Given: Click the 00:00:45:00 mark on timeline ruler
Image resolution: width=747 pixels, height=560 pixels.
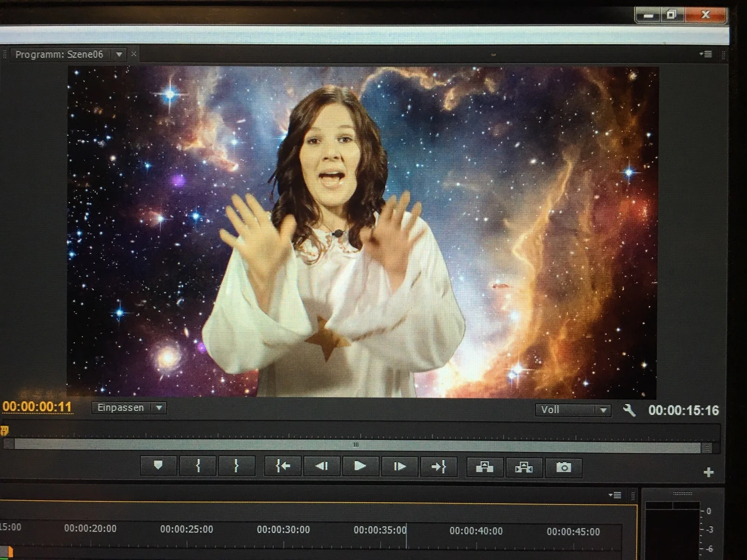Looking at the screenshot, I should (x=573, y=532).
